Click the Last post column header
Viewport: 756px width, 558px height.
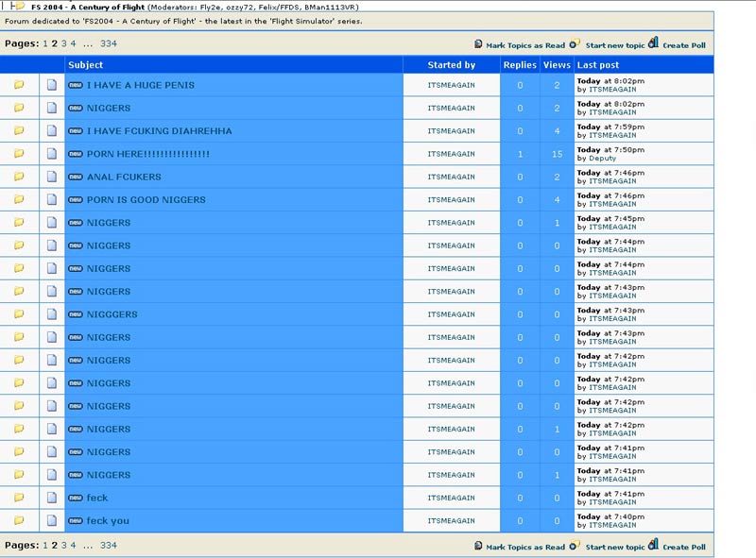(598, 65)
